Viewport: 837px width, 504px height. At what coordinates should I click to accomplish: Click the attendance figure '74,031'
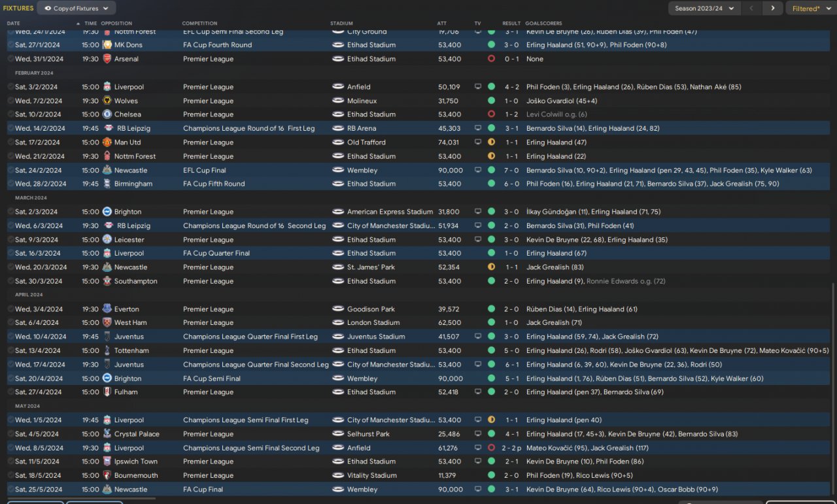pos(449,143)
